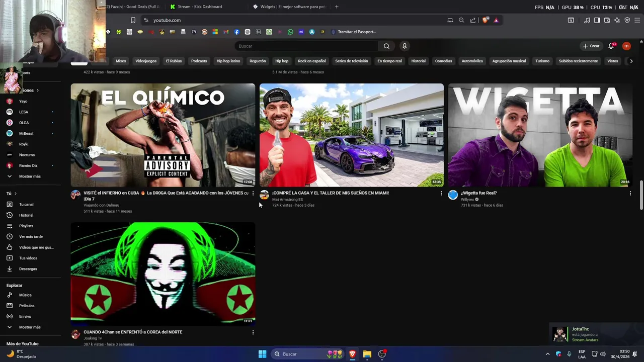
Task: Open the Brave shields lion icon
Action: tap(485, 20)
